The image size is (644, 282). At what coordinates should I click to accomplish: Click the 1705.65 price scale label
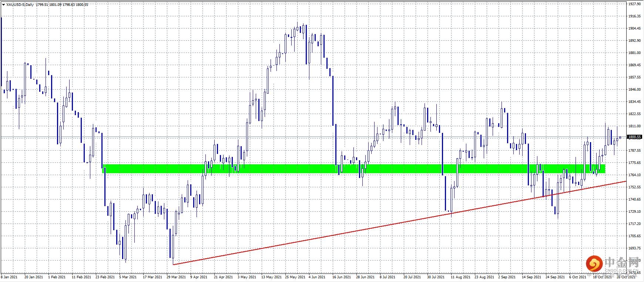634,236
